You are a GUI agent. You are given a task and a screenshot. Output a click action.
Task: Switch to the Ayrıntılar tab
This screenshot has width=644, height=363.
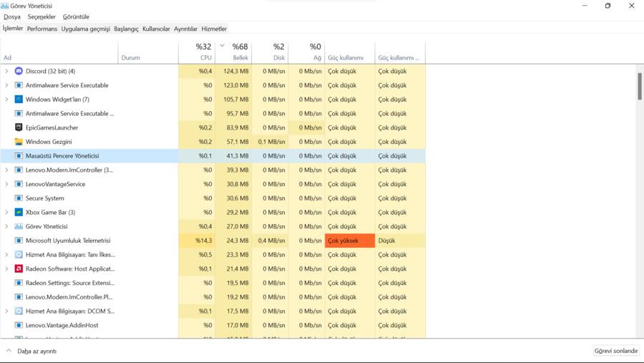point(185,29)
